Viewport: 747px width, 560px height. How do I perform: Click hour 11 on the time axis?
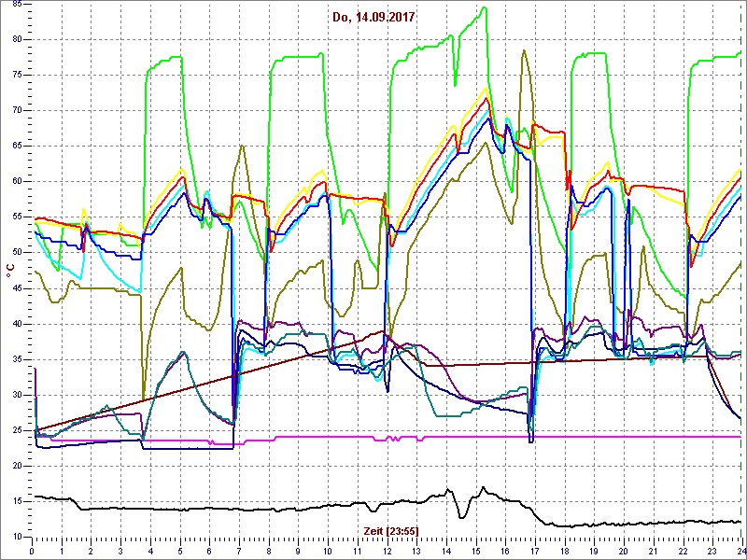coord(358,552)
